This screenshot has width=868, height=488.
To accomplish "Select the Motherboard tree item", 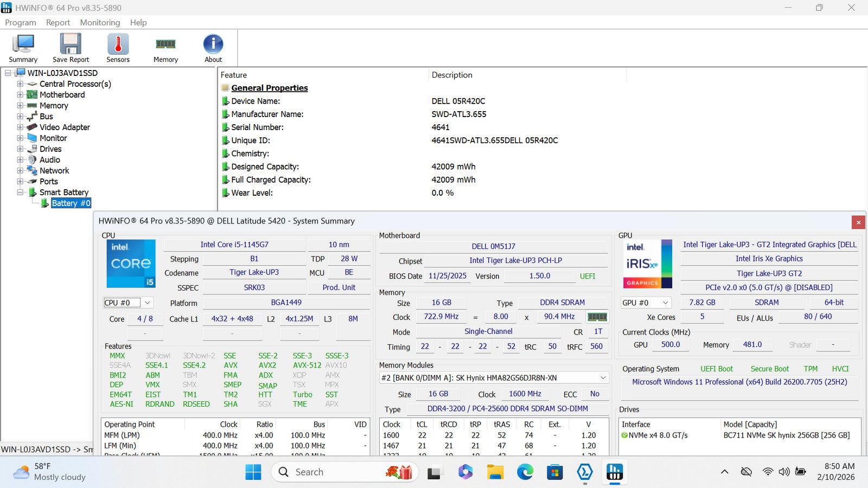I will (62, 95).
